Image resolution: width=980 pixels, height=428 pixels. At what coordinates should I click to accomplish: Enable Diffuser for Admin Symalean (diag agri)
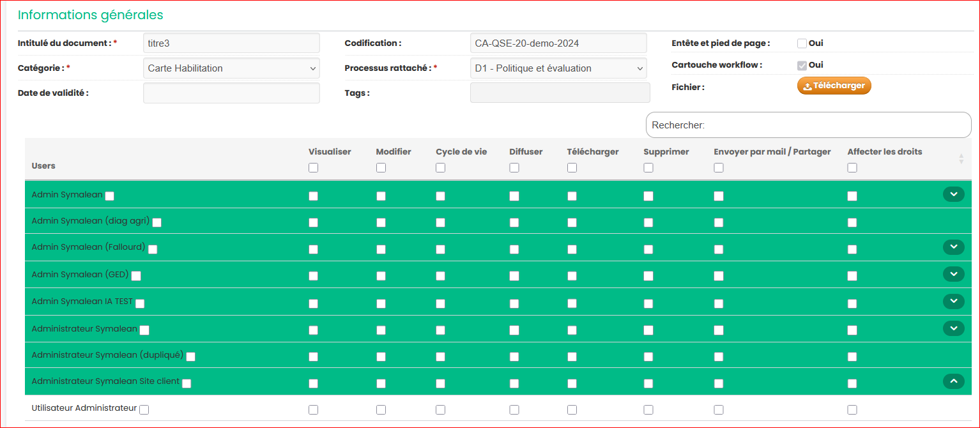pyautogui.click(x=514, y=222)
